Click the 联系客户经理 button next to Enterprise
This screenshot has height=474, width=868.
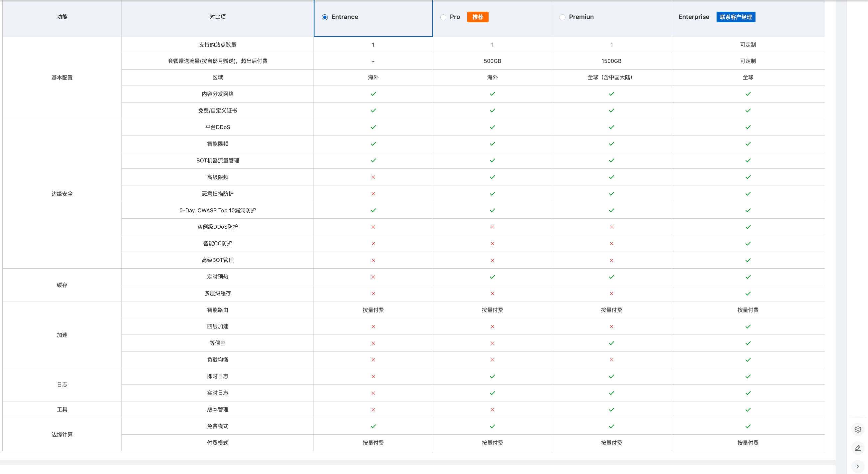click(x=736, y=17)
